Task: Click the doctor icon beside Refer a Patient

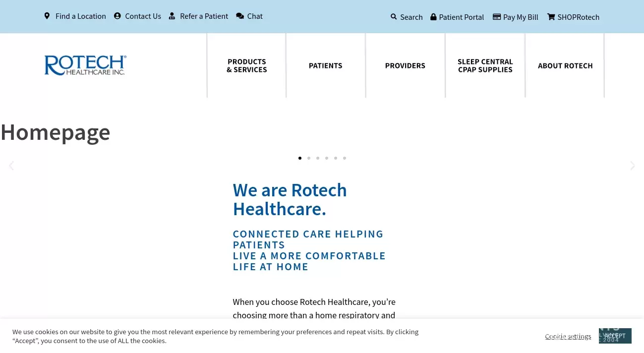Action: tap(172, 16)
